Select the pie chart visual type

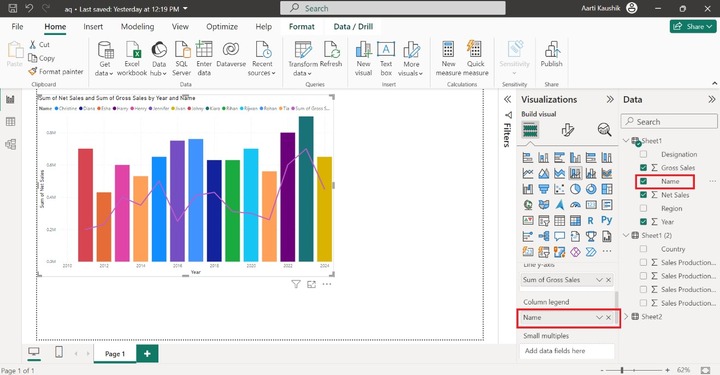coord(575,189)
